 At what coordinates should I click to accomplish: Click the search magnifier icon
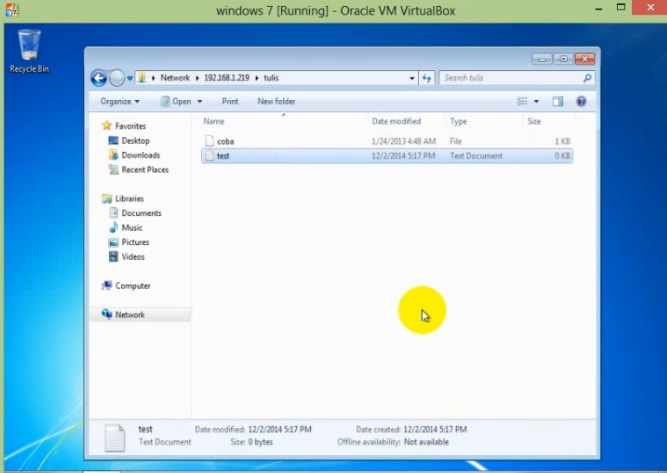(x=587, y=78)
